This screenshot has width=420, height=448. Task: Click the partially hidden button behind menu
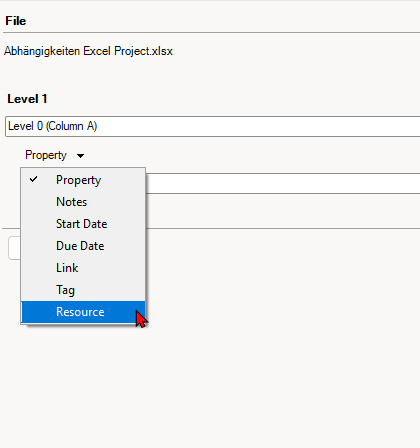tap(14, 248)
